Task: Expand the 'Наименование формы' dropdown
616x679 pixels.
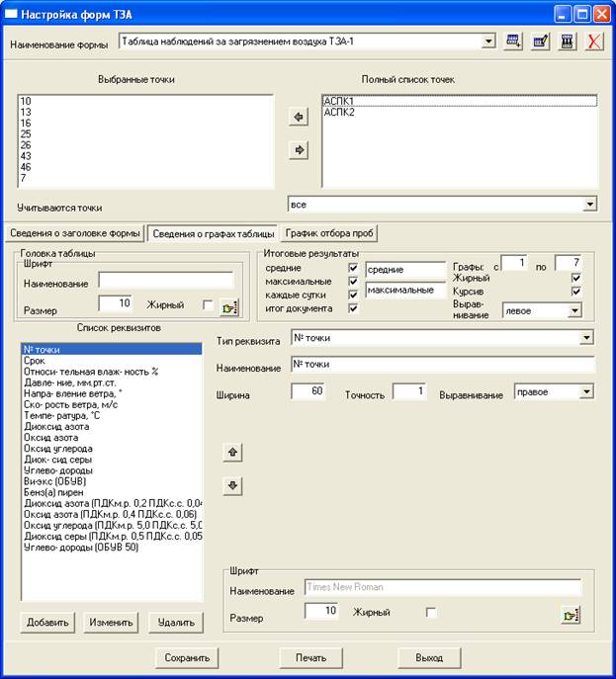Action: point(489,42)
